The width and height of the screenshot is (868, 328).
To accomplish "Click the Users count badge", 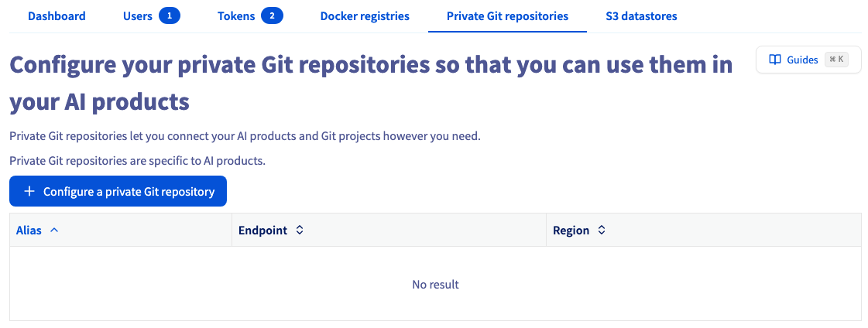I will click(170, 16).
